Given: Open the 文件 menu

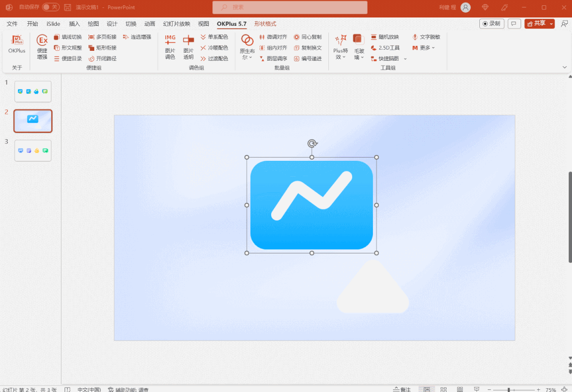Looking at the screenshot, I should pyautogui.click(x=12, y=24).
